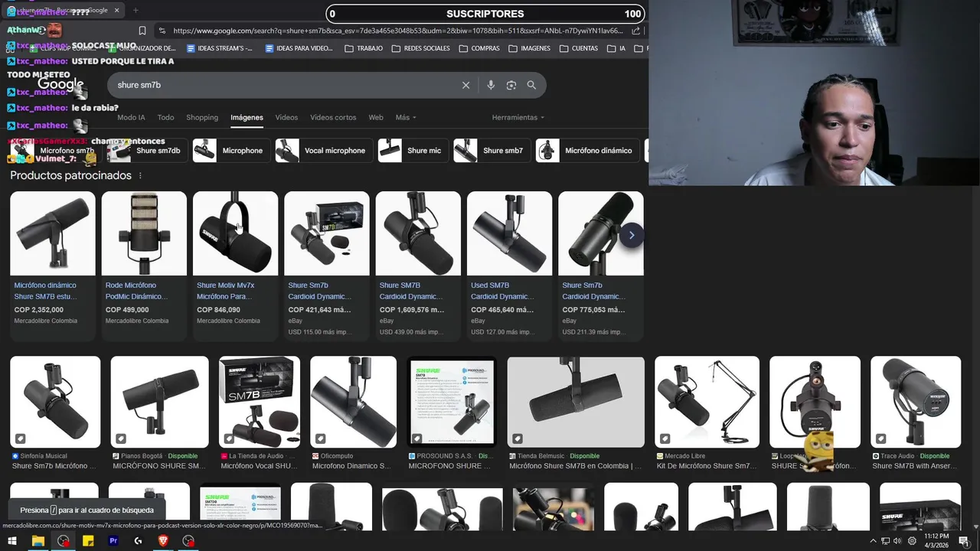Open REDES SOCIALES bookmarks folder
Image resolution: width=980 pixels, height=551 pixels.
pos(420,48)
